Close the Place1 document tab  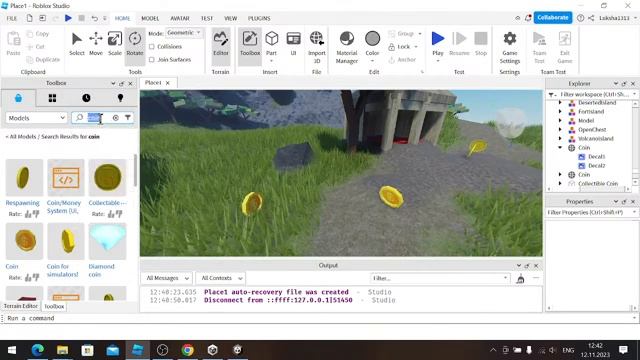(167, 83)
